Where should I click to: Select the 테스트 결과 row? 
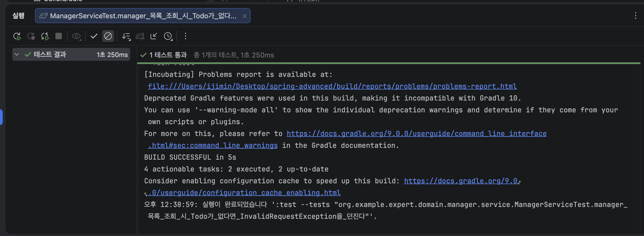[x=71, y=55]
